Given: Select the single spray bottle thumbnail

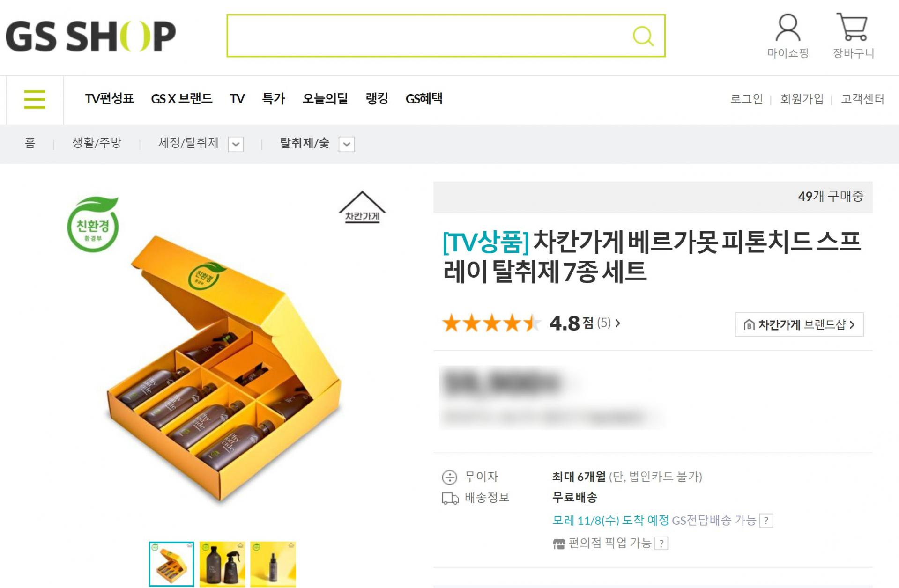Looking at the screenshot, I should coord(273,564).
